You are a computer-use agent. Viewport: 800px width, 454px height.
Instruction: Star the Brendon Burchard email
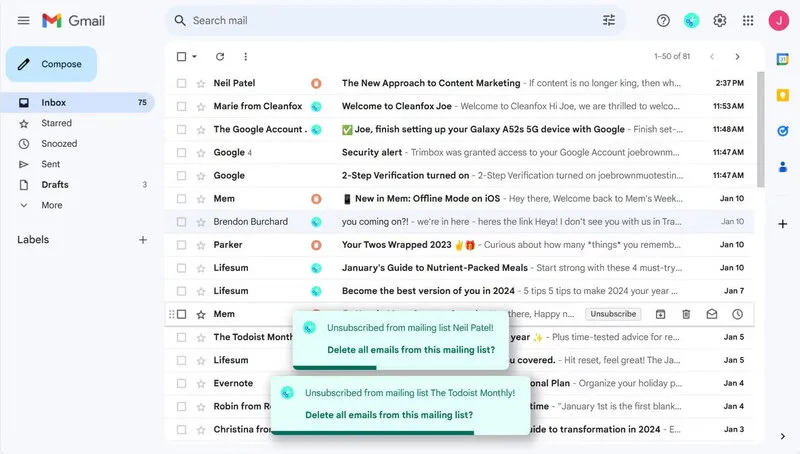click(x=201, y=222)
